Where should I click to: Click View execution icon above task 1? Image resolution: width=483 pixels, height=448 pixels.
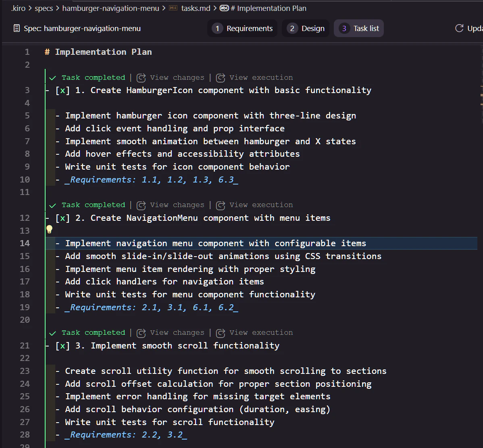221,78
